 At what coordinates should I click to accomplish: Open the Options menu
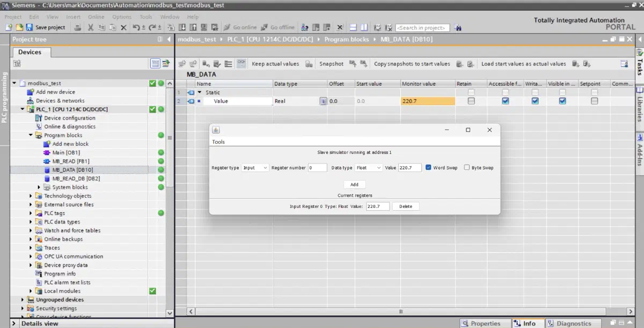coord(122,17)
